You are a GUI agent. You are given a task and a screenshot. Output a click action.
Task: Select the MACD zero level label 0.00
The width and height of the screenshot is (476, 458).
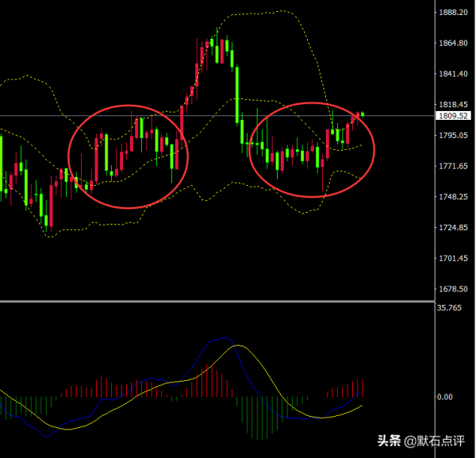click(445, 397)
